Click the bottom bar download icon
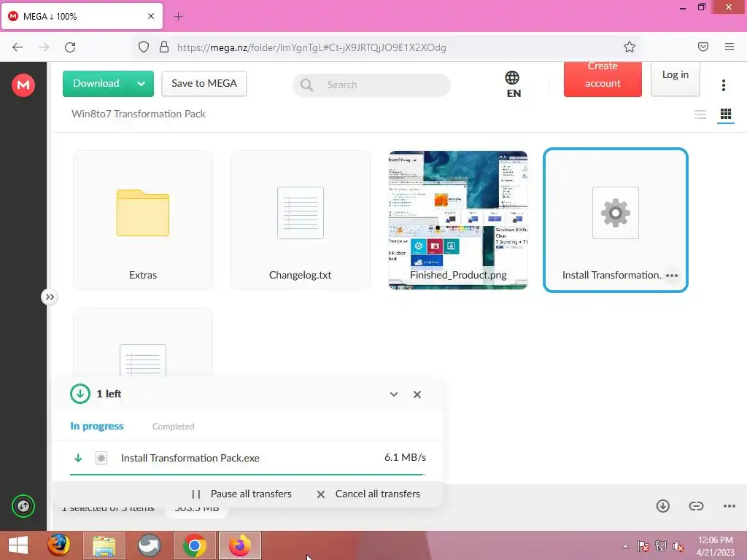Viewport: 747px width, 560px height. tap(662, 506)
